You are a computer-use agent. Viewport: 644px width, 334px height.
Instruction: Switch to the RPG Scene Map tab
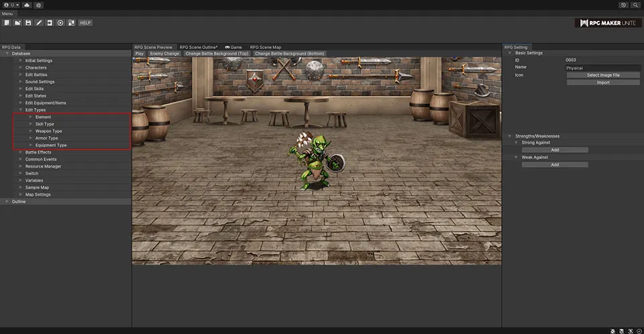[x=266, y=47]
